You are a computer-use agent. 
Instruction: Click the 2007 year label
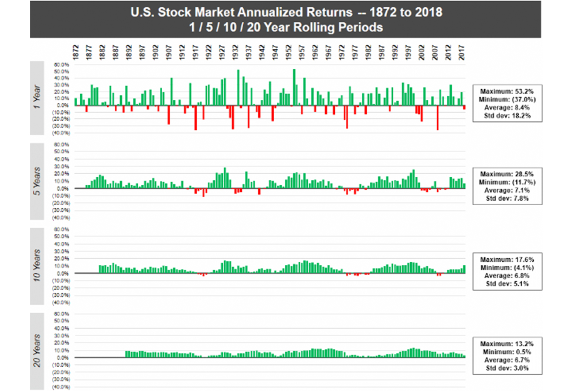pos(436,52)
